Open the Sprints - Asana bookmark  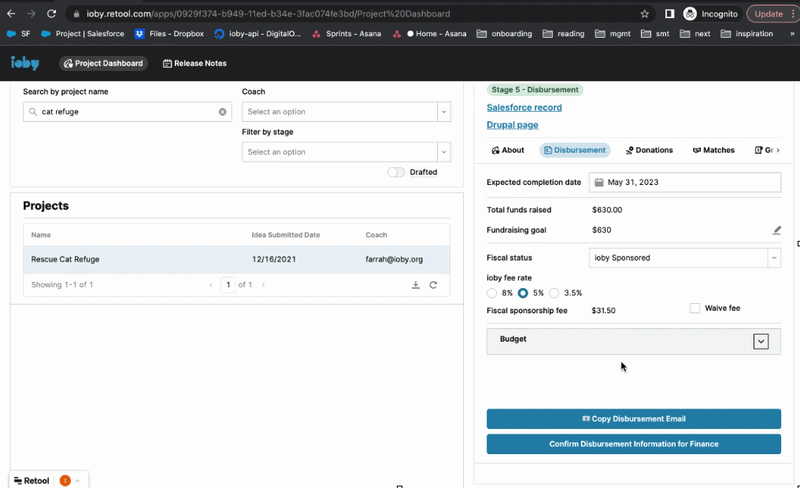347,34
